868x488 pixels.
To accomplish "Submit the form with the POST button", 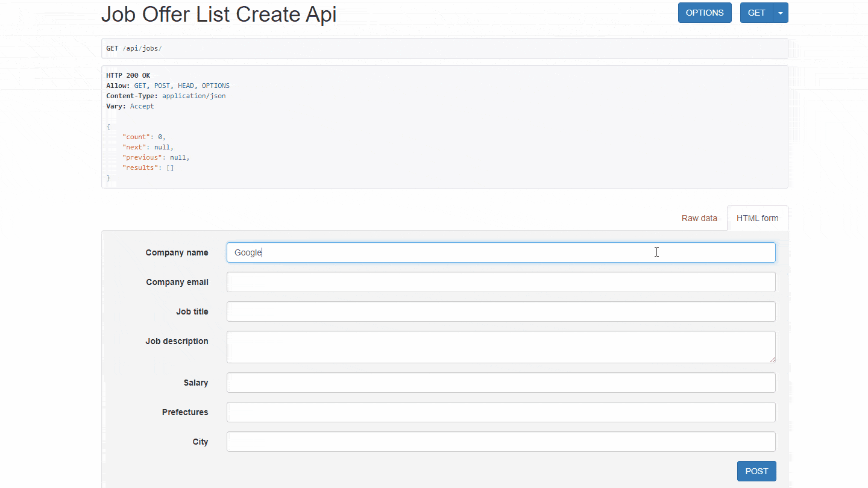I will pos(756,471).
